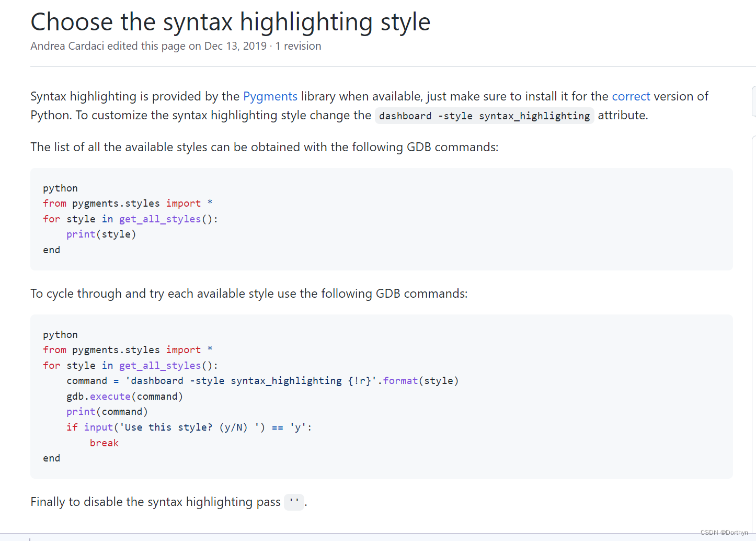The image size is (756, 541).
Task: Click the edit date 'Dec 13, 2019'
Action: click(x=235, y=46)
